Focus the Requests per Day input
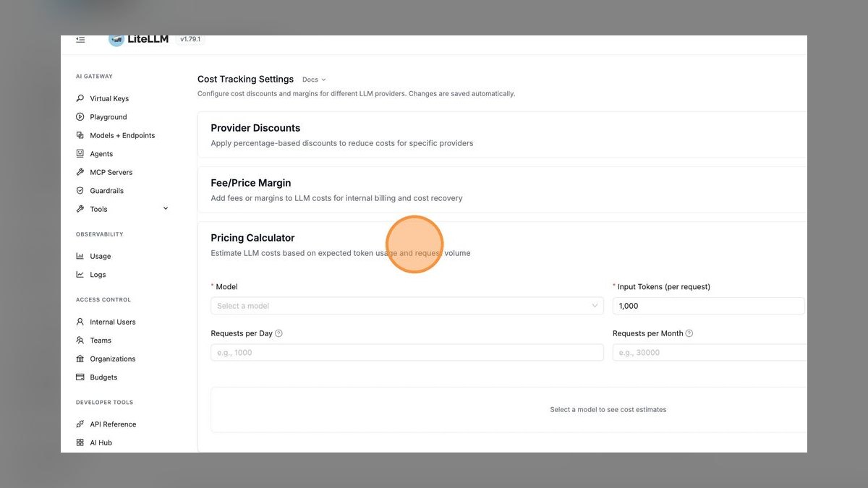 407,353
